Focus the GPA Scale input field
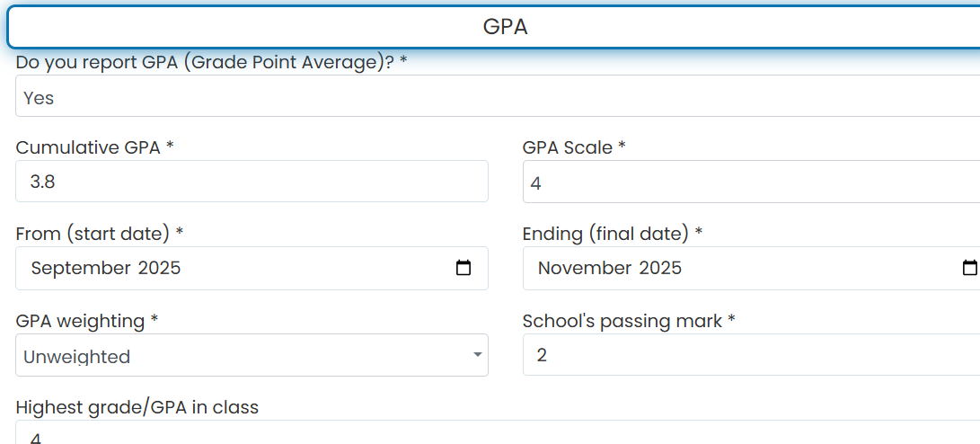 pyautogui.click(x=751, y=182)
